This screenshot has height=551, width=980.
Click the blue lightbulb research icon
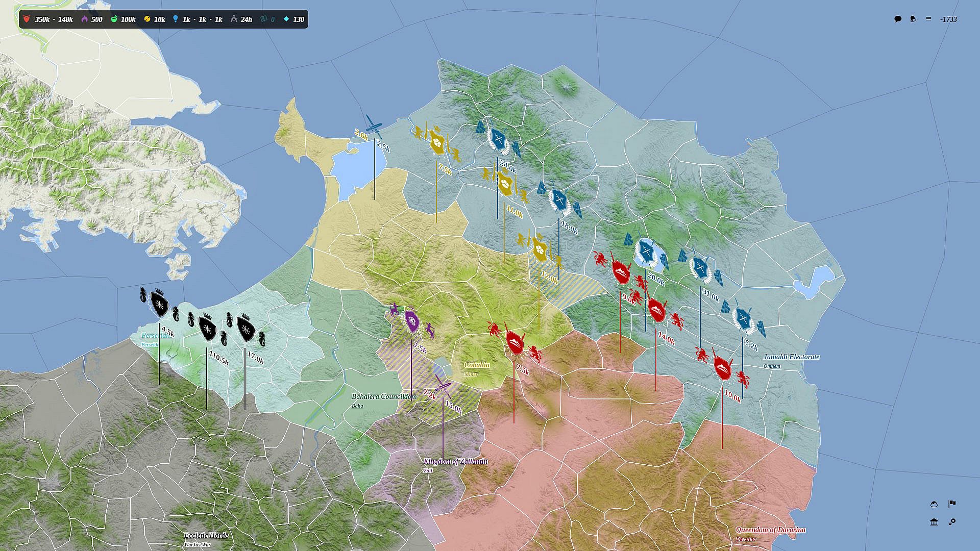tap(176, 19)
